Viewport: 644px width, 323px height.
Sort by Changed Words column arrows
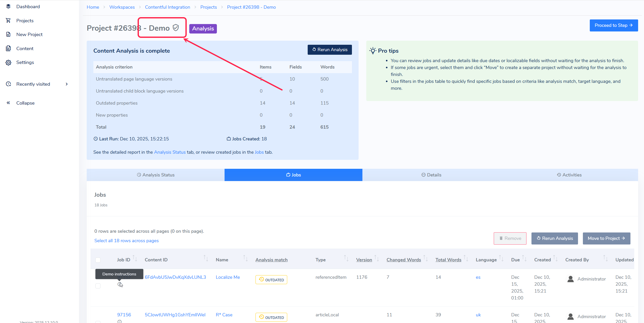point(426,258)
